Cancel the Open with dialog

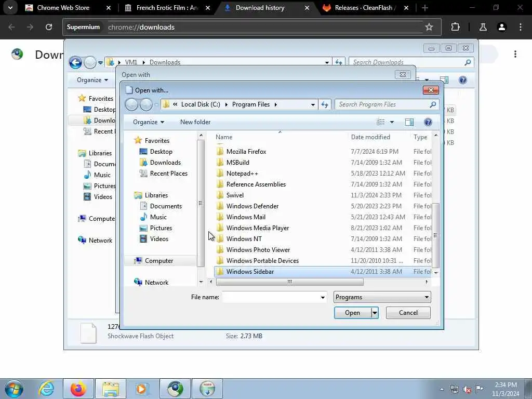coord(408,313)
